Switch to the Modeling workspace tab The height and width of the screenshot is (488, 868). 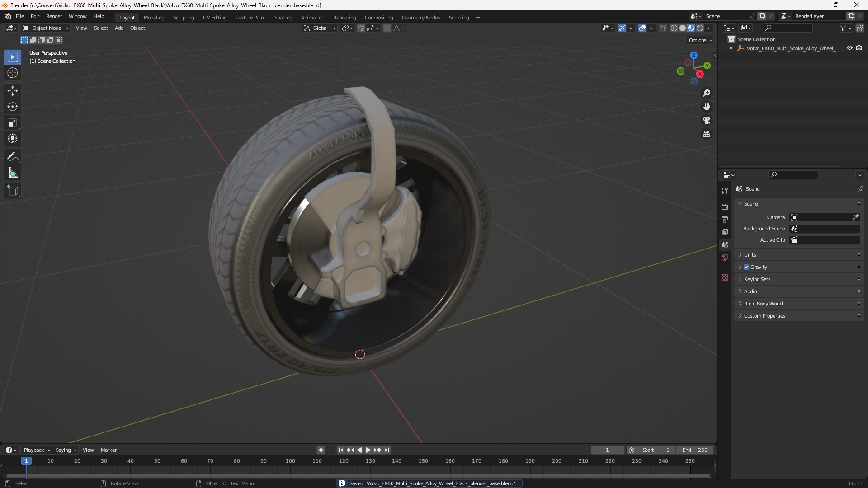154,18
